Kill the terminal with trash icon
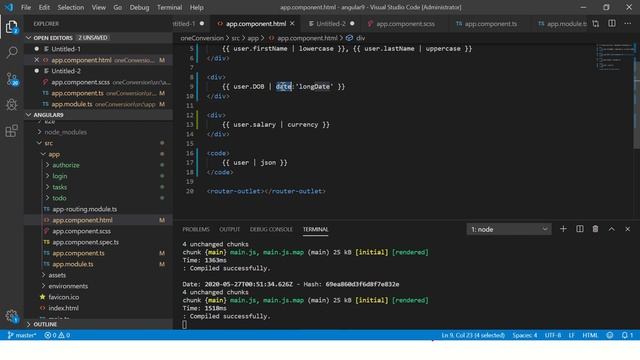 click(x=596, y=229)
